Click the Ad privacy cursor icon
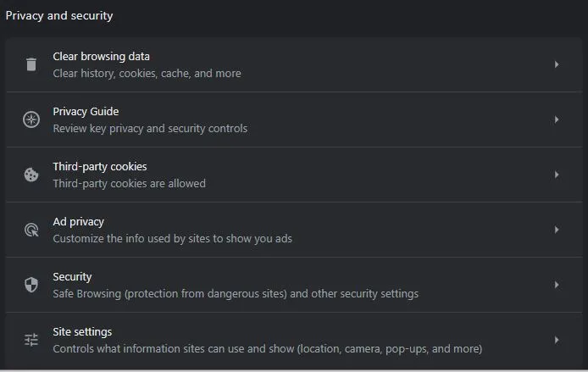 (x=31, y=230)
